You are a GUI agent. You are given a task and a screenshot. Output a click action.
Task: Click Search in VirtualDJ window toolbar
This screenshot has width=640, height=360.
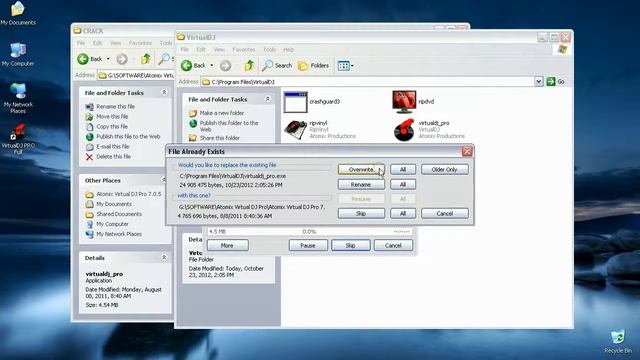coord(277,65)
